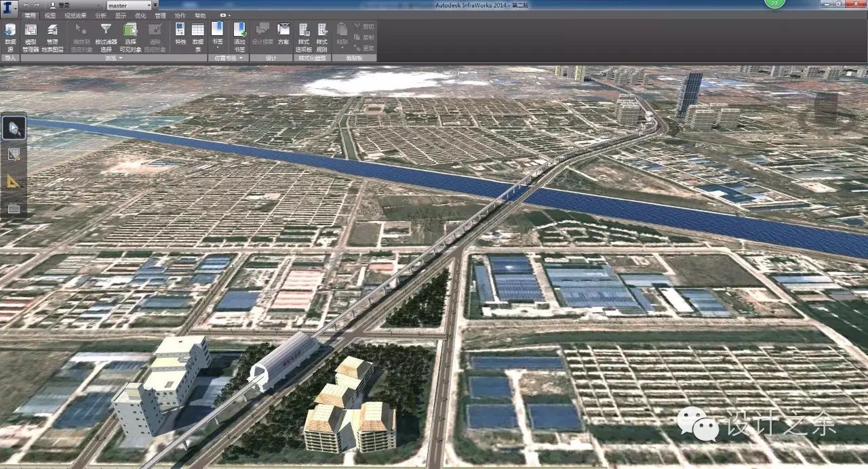Toggle the edit sketch tool in left toolbar

(14, 155)
